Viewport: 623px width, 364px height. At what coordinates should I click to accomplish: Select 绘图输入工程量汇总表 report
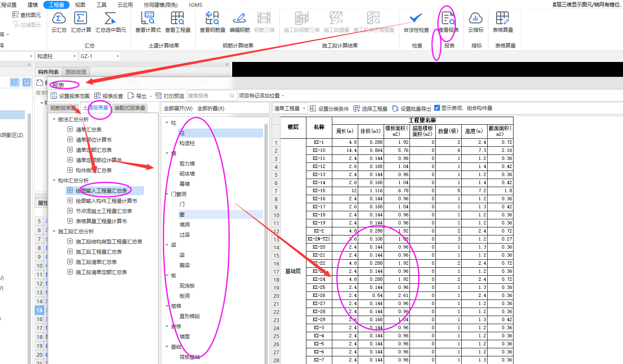(x=101, y=191)
